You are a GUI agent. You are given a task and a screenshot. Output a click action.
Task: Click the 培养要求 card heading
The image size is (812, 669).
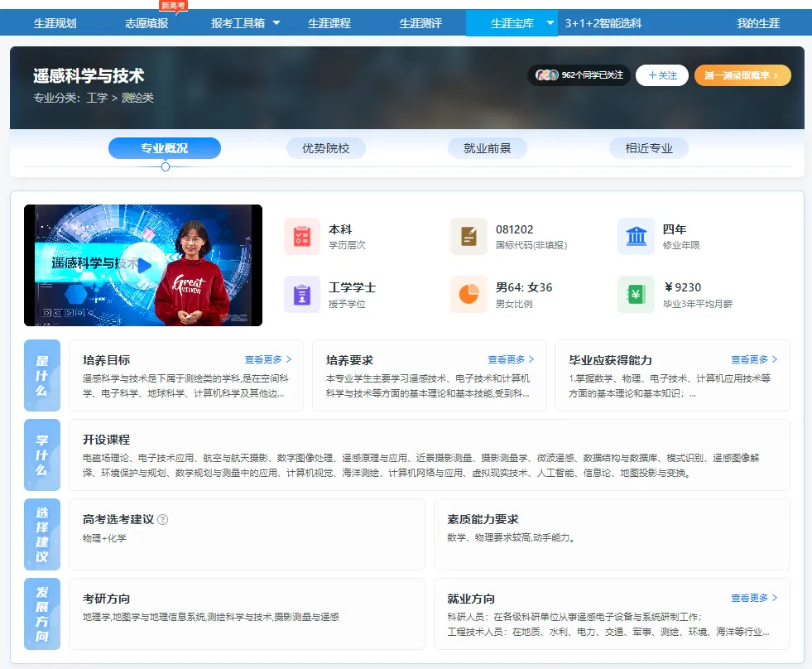pyautogui.click(x=349, y=360)
